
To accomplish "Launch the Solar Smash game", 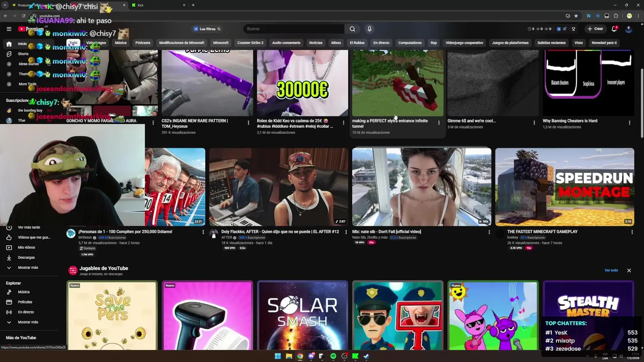I will 302,315.
